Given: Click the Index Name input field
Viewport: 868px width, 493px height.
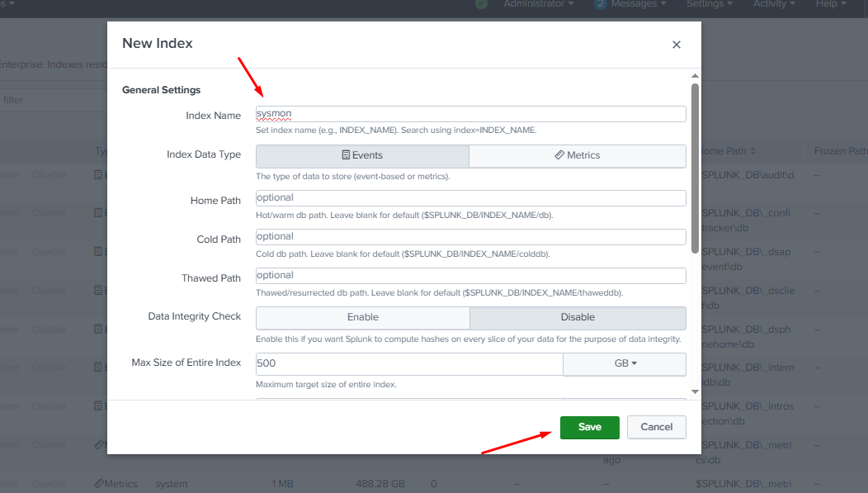Looking at the screenshot, I should tap(470, 114).
